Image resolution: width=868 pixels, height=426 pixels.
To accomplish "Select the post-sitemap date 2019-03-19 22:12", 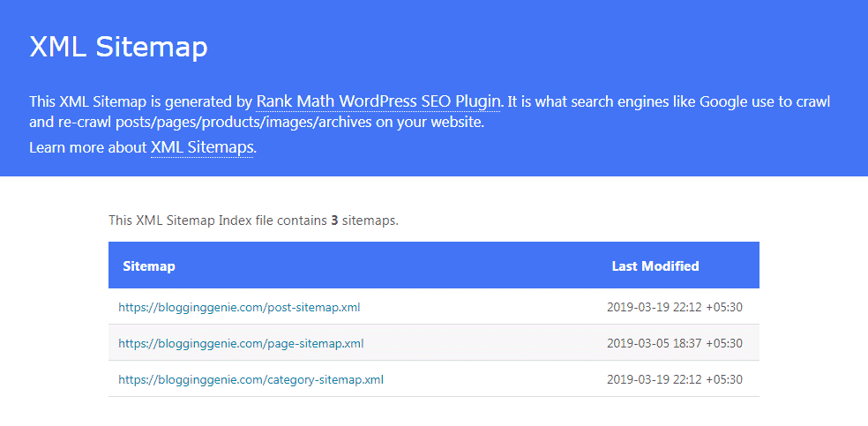I will click(674, 307).
